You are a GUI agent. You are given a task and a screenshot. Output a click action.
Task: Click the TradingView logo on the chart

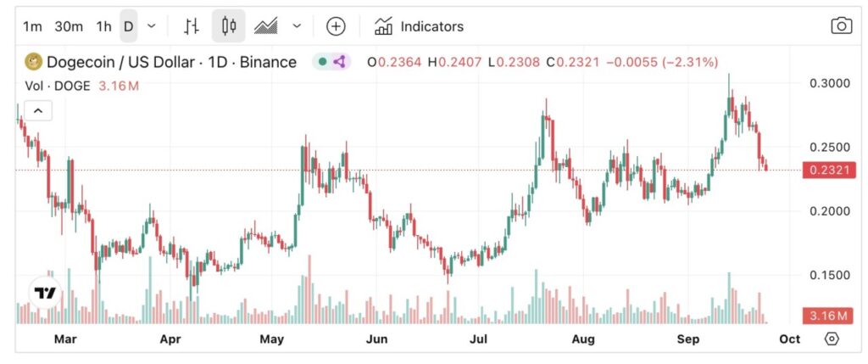45,293
